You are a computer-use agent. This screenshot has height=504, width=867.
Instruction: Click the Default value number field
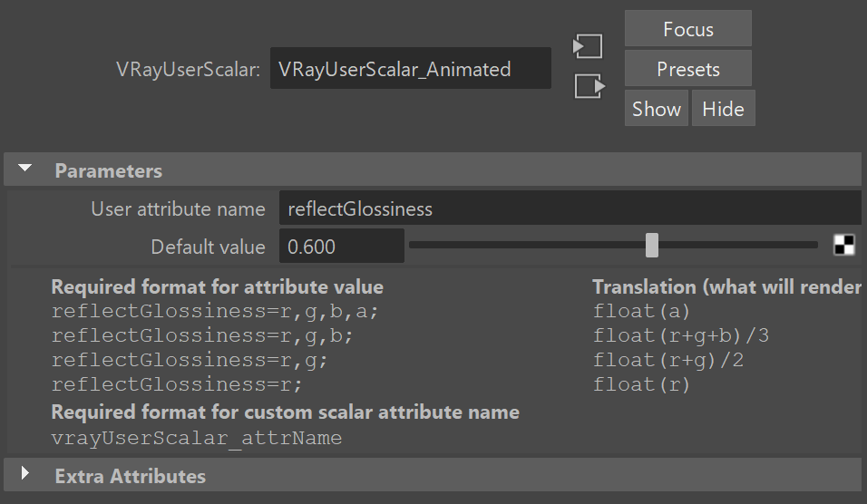point(341,246)
